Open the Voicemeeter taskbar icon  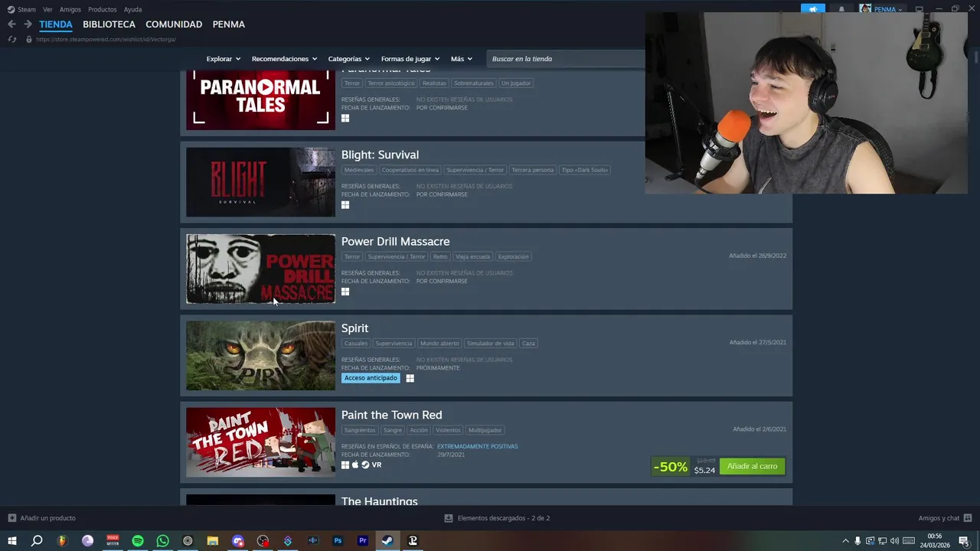click(x=113, y=541)
